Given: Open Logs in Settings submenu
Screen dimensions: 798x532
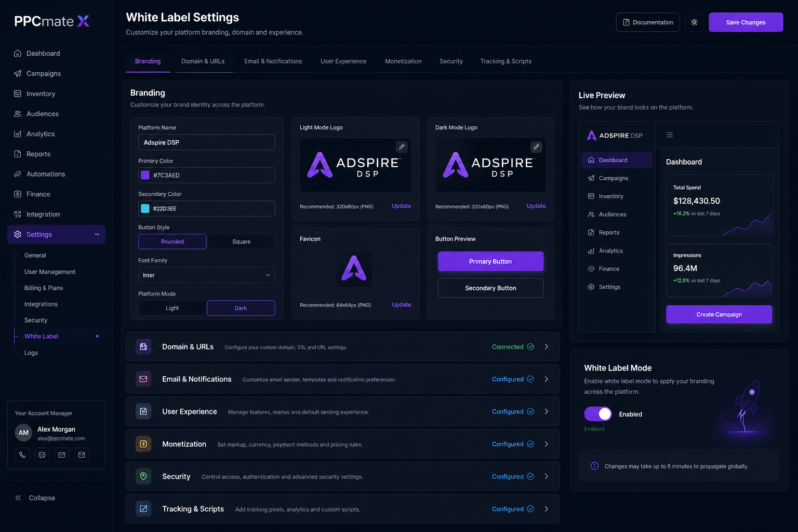Looking at the screenshot, I should click(31, 353).
